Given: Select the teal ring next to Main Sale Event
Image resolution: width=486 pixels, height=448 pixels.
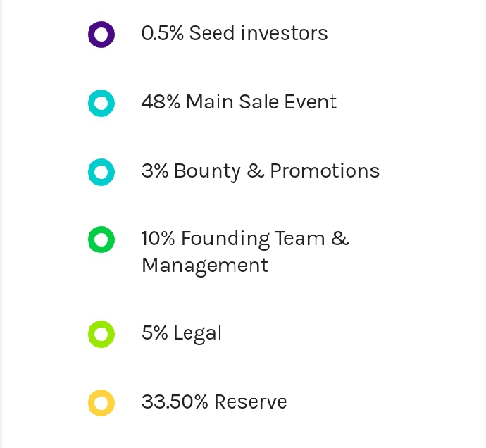Looking at the screenshot, I should [x=101, y=103].
